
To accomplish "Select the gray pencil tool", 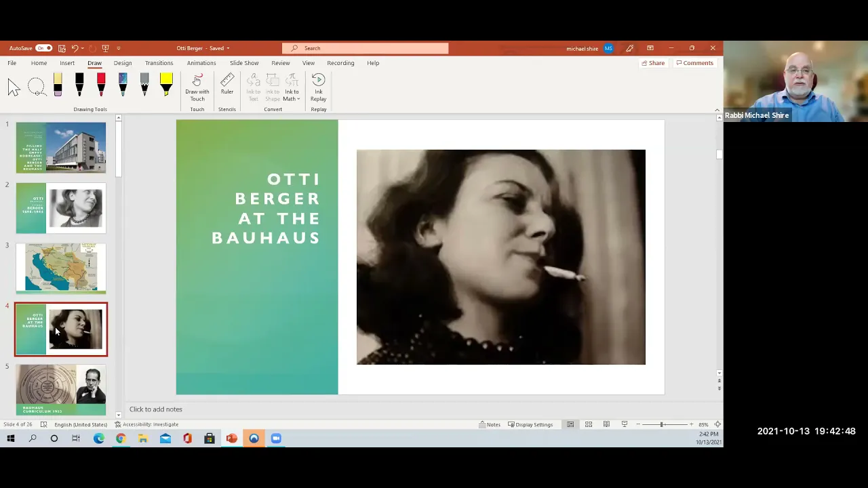I will pyautogui.click(x=144, y=85).
